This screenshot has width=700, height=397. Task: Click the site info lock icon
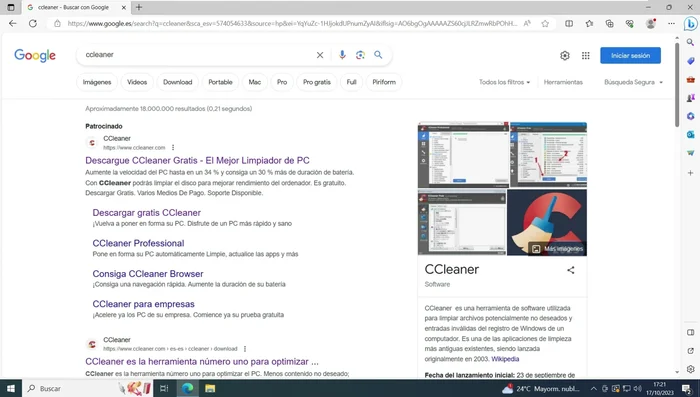[57, 24]
